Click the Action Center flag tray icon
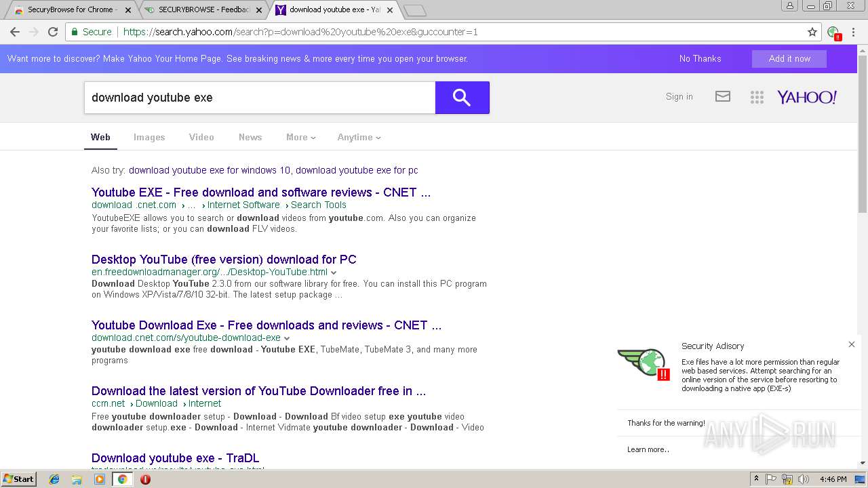 tap(771, 479)
